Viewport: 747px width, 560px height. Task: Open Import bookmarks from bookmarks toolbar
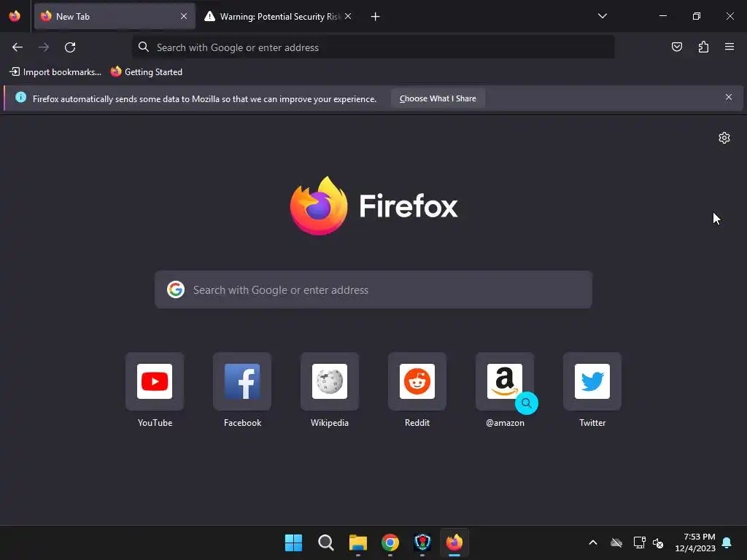point(55,72)
